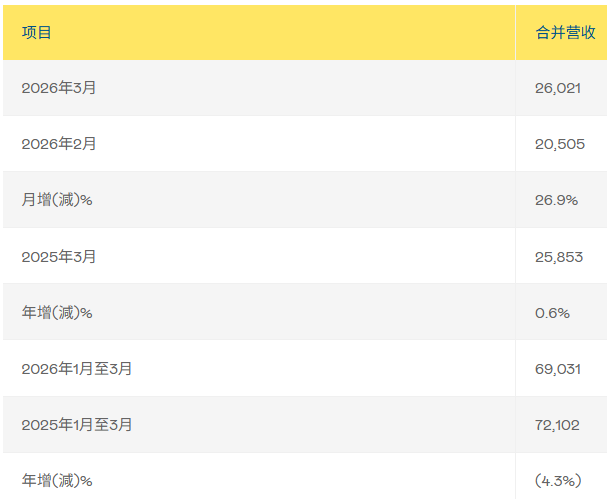Click the 0.6% yearly change value
607x499 pixels.
(552, 313)
